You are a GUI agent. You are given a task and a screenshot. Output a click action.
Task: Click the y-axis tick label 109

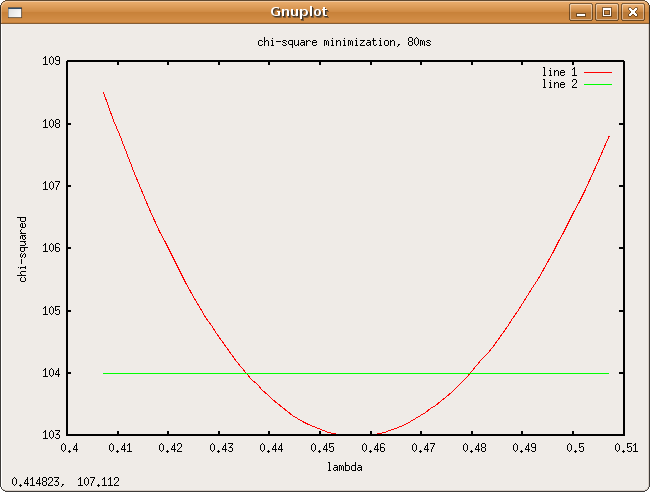pos(51,61)
